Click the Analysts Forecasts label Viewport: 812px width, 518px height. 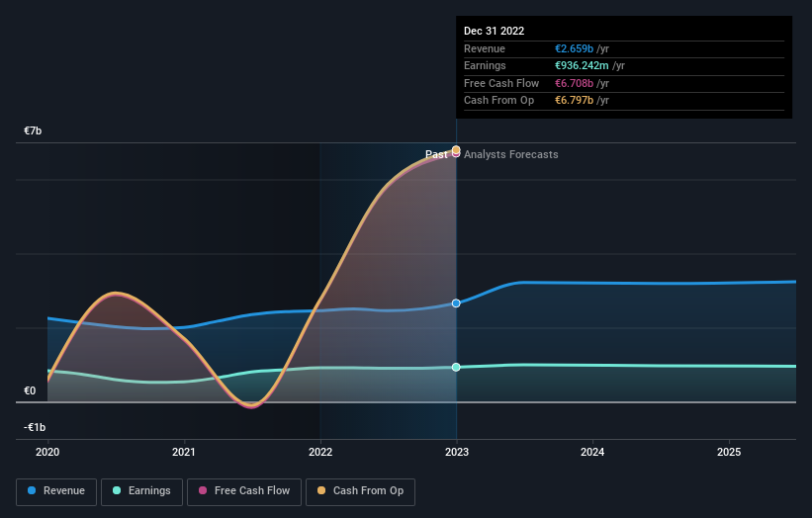[x=510, y=154]
